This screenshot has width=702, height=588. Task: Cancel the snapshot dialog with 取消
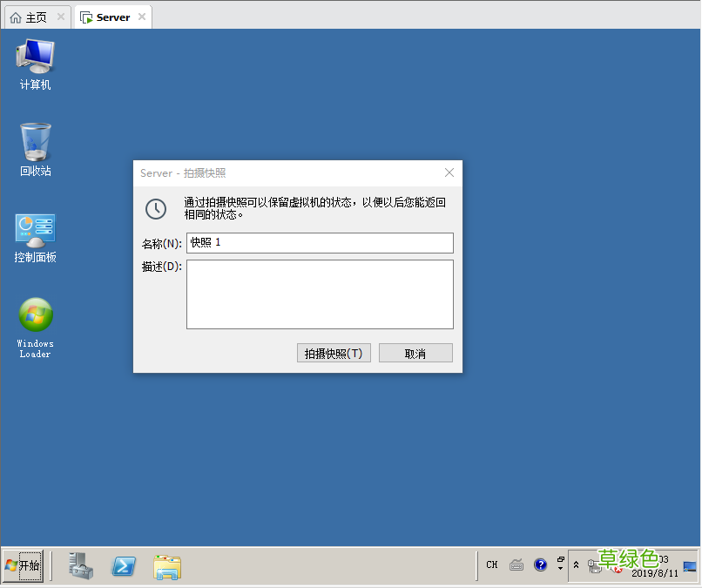(415, 352)
